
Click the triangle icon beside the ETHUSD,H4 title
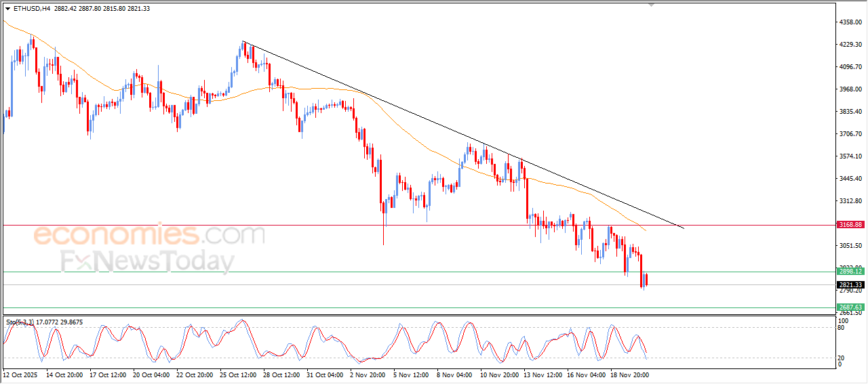point(7,9)
